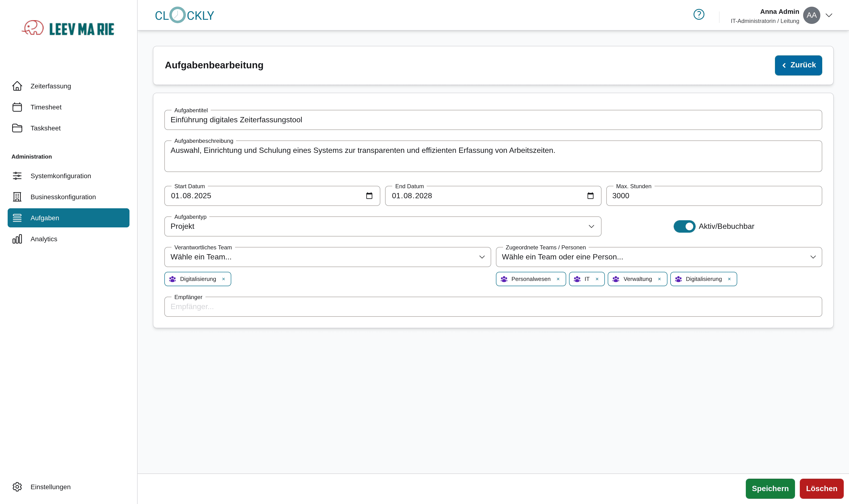Toggle the Aktiv/Bebuchbar switch
The image size is (849, 504).
pos(684,226)
